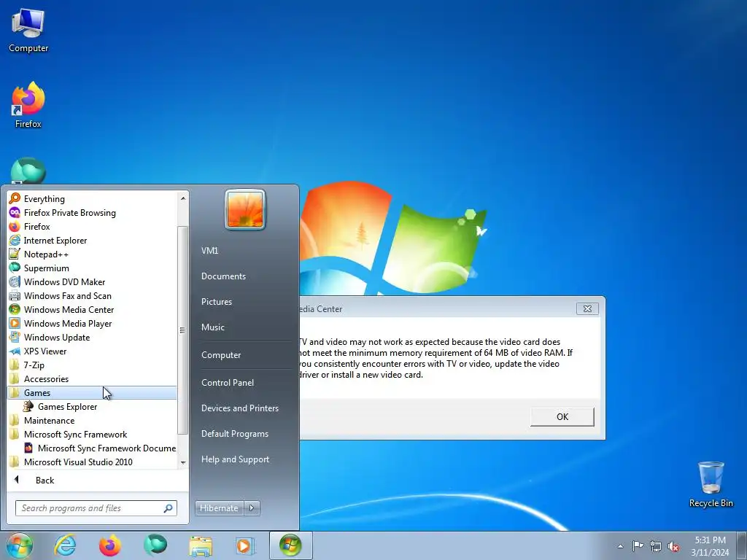Image resolution: width=747 pixels, height=560 pixels.
Task: Open Windows DVD Maker
Action: click(92, 282)
